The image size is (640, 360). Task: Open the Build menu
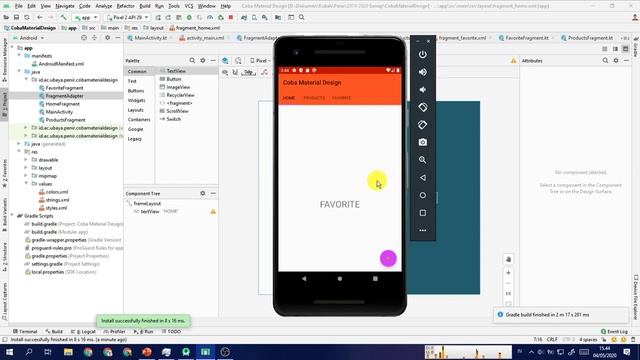(x=145, y=6)
